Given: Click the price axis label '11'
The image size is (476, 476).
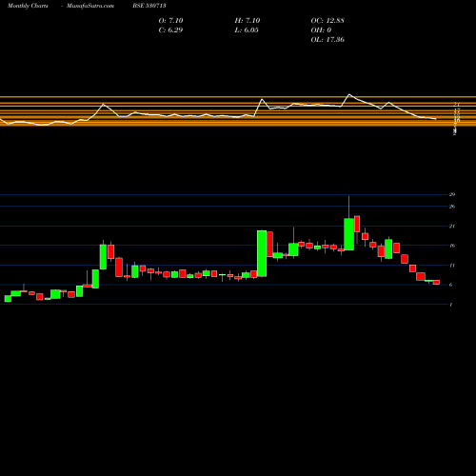Looking at the screenshot, I should (452, 266).
